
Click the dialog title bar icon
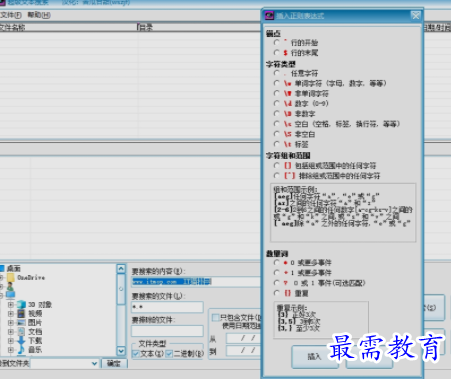pyautogui.click(x=269, y=15)
